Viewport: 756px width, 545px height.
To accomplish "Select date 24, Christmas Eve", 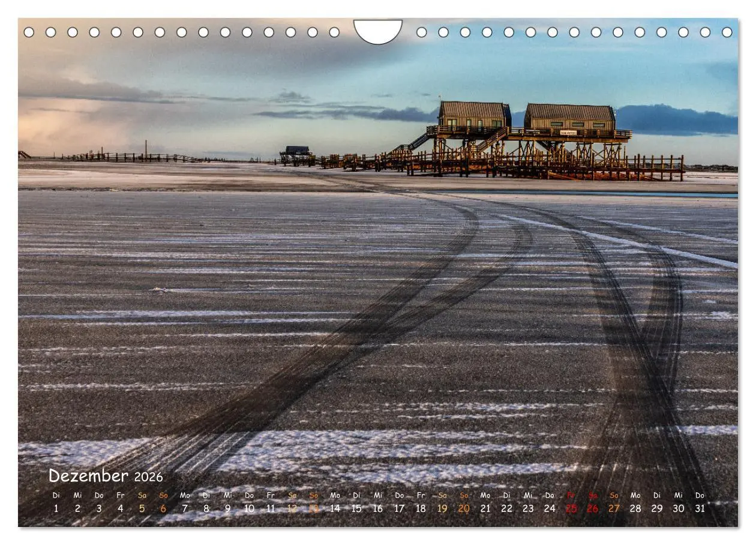I will (x=550, y=508).
